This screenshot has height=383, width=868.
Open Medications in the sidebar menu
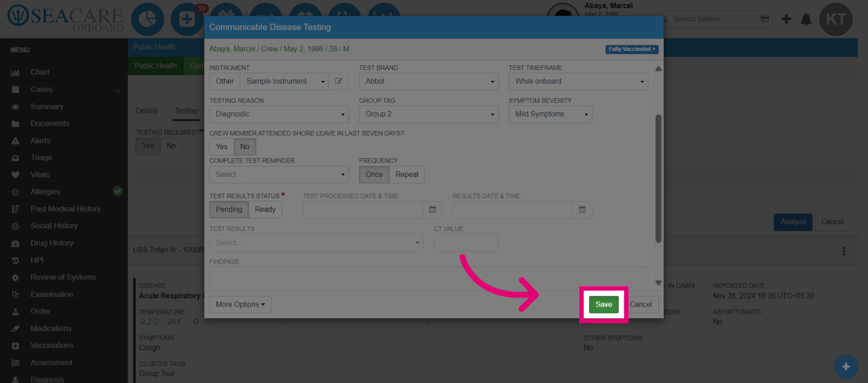coord(51,328)
